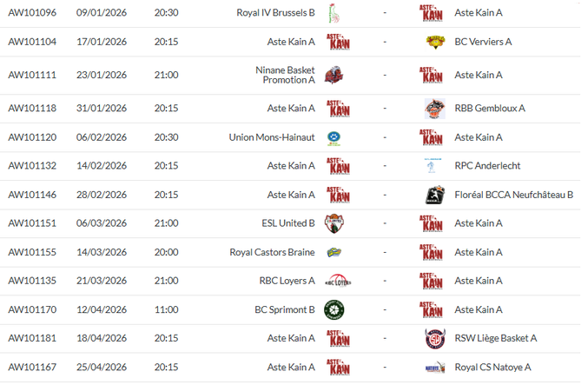Open match AW101170 details

click(32, 309)
